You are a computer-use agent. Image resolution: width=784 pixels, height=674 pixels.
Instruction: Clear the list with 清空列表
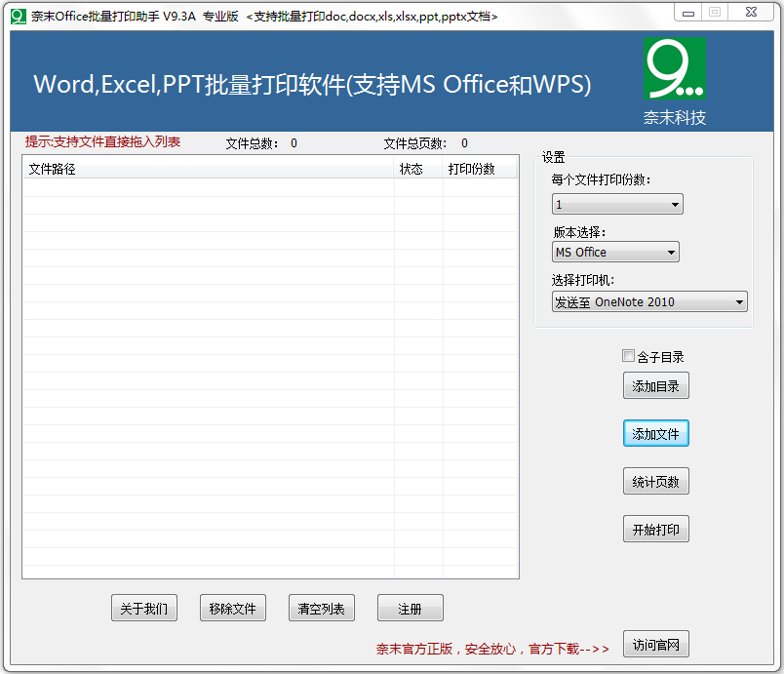click(x=322, y=608)
